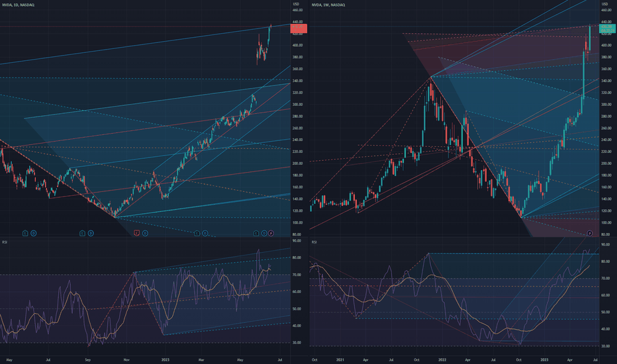Click the NVDA, 1D, NASDAQ chart title
The image size is (617, 364).
[18, 5]
